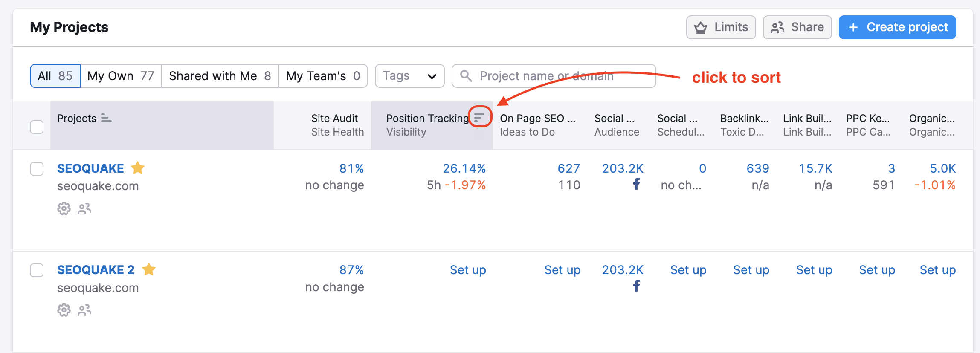Set up Link Building for SEOQUAKE 2

814,270
